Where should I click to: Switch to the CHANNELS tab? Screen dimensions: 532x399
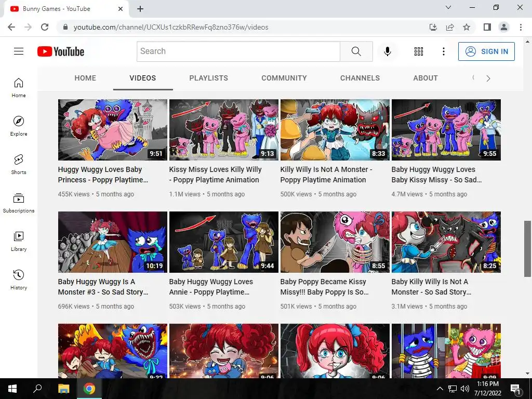point(360,78)
